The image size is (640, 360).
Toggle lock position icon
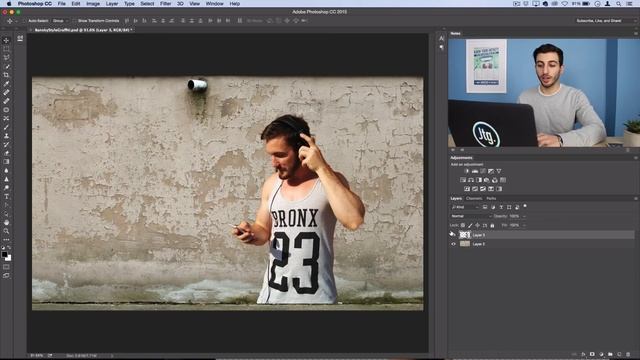[478, 225]
